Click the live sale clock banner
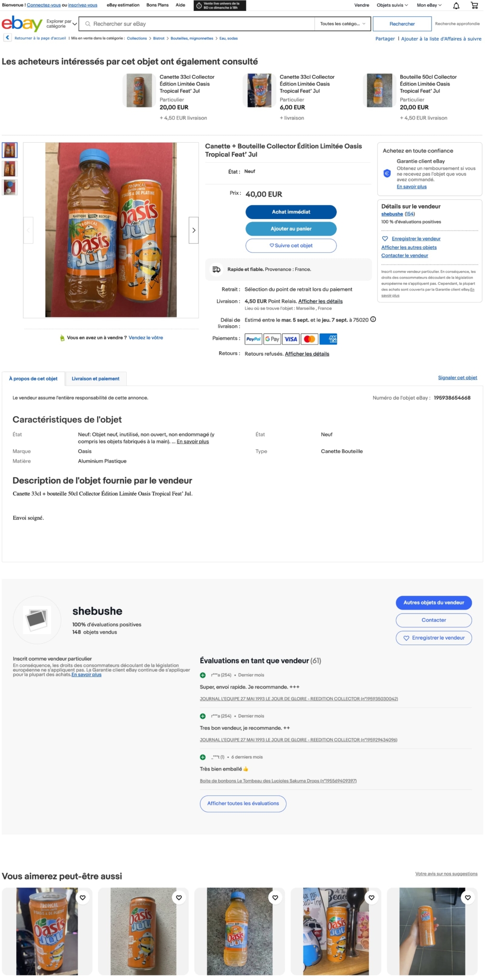This screenshot has height=980, width=485. click(x=220, y=5)
